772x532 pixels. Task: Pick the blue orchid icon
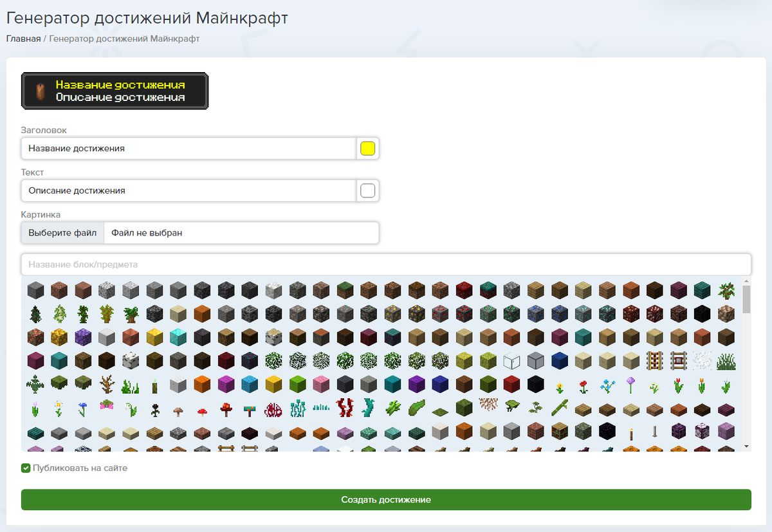click(x=607, y=386)
